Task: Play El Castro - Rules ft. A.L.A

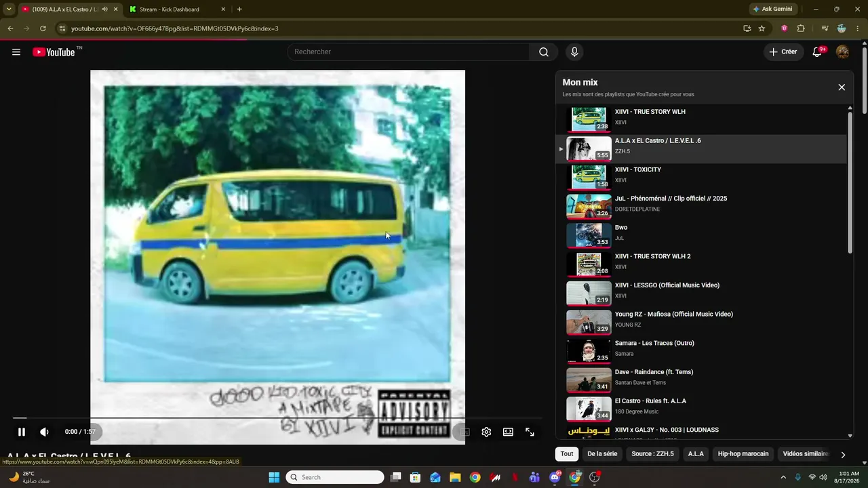Action: point(701,409)
